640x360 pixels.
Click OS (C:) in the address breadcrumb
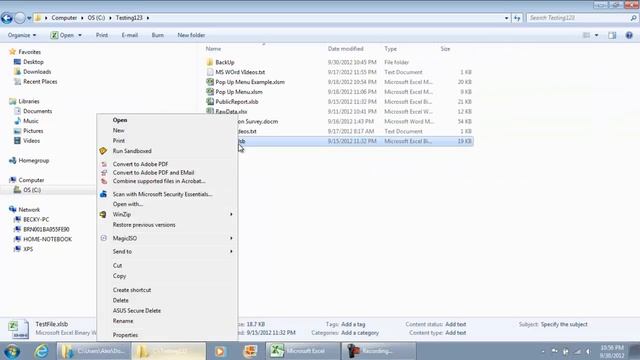pos(96,18)
